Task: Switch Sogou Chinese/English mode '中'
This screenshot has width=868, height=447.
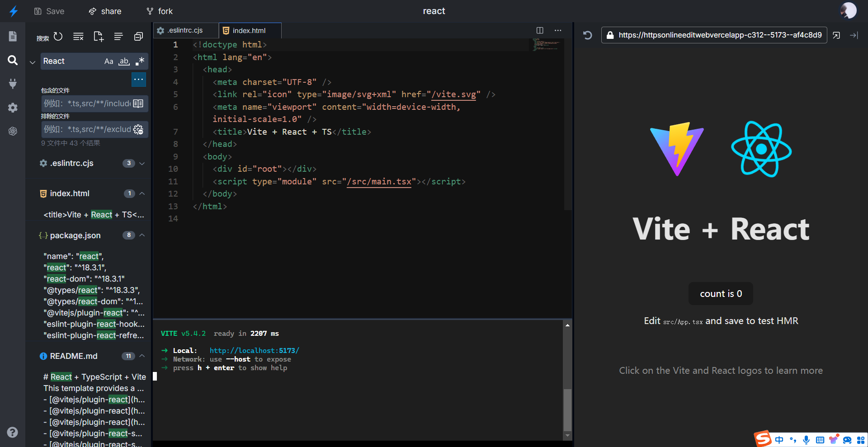Action: 779,440
